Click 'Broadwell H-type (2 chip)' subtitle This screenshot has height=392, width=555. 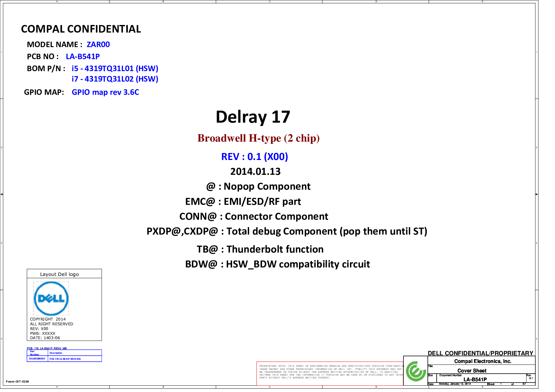(259, 138)
